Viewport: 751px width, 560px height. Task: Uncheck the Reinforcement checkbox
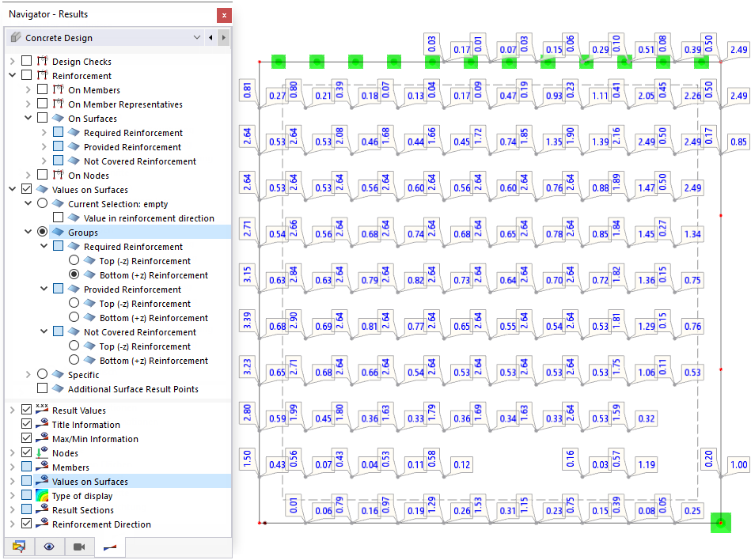point(28,75)
